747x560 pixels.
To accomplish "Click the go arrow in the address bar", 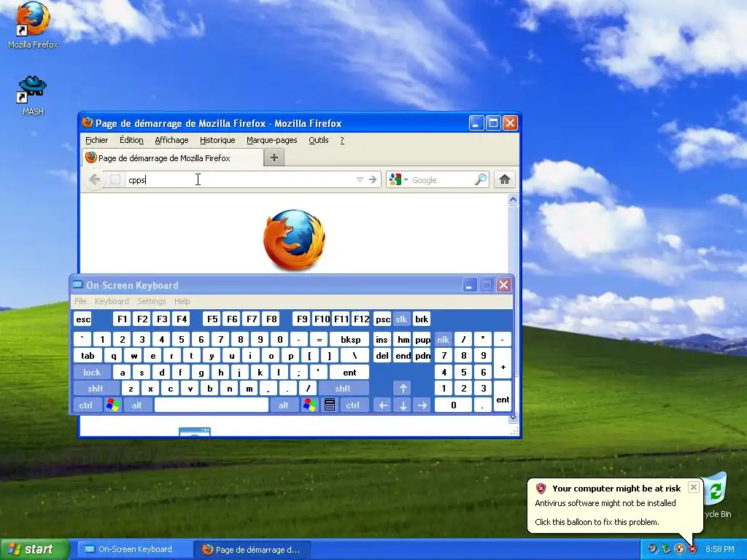I will coord(373,179).
